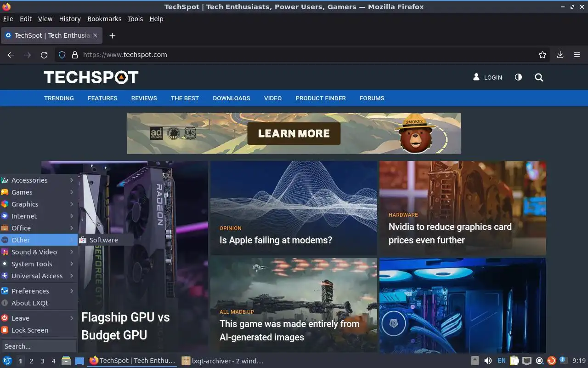Open FORUMS navigation link
Viewport: 588px width, 368px height.
pos(372,98)
